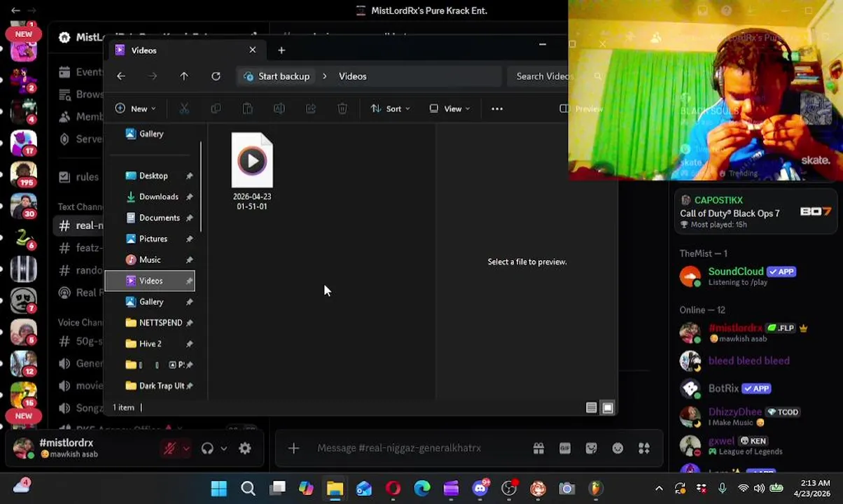Close the Videos tab
The image size is (843, 504).
253,50
